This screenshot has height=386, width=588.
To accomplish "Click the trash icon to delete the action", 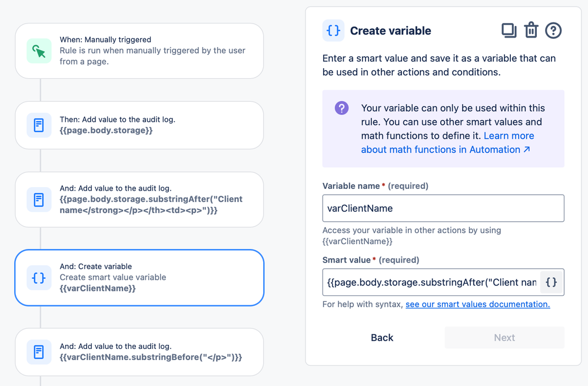I will [531, 30].
